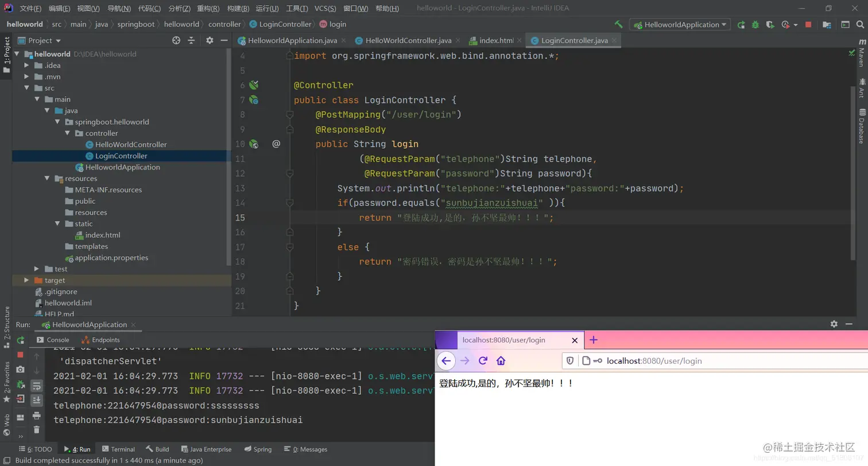
Task: Open Project Structure folder icon in the toolbar
Action: coord(827,25)
